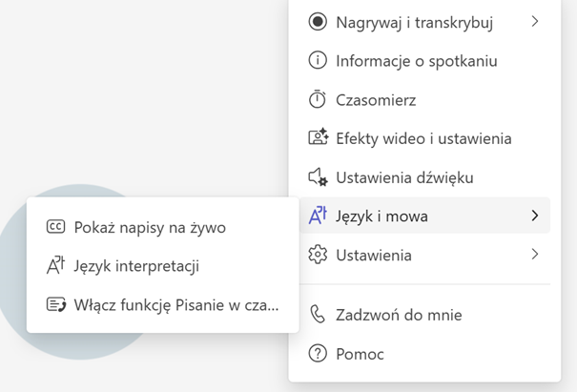Expand the Nagrywaj i transkrybuj submenu arrow

(534, 21)
